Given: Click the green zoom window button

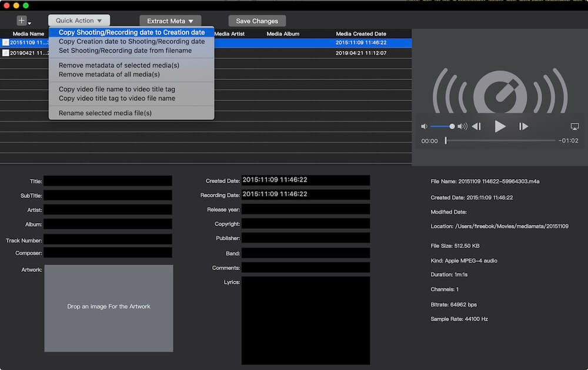Looking at the screenshot, I should pos(25,5).
